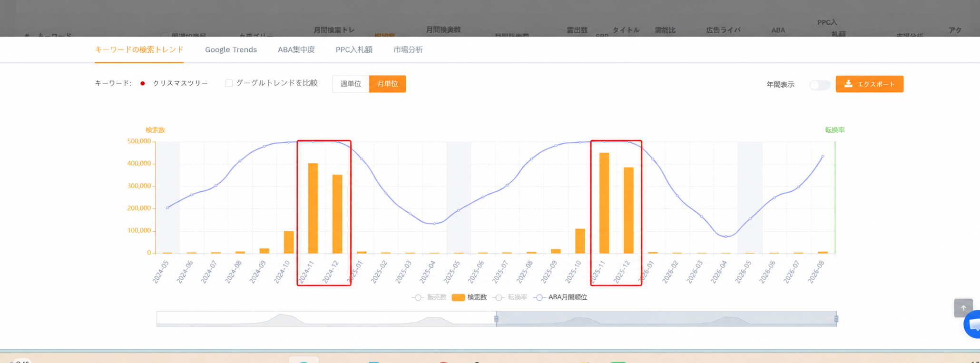Click the scroll-to-top arrow icon
The width and height of the screenshot is (980, 363).
(963, 308)
